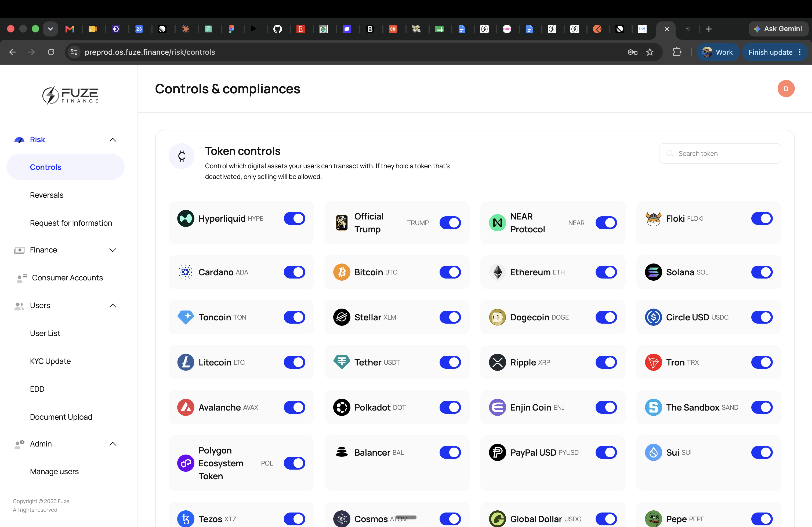
Task: Reload the page with refresh button
Action: click(51, 52)
